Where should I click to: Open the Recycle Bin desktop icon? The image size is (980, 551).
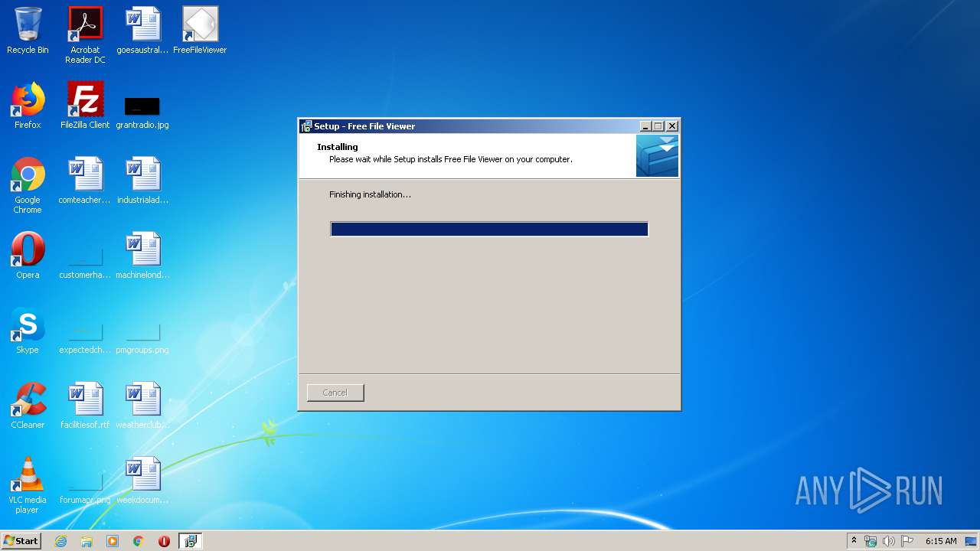point(28,31)
